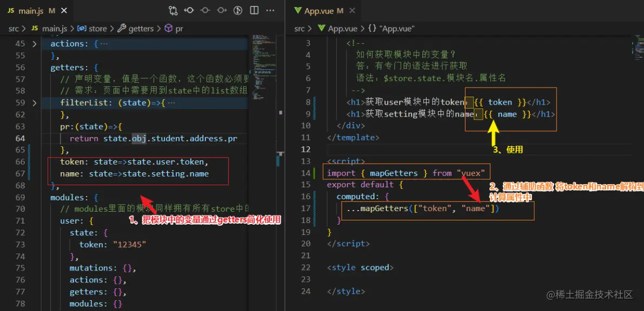The width and height of the screenshot is (644, 311).
Task: Click the folded ellipsis after actions: {
Action: click(x=104, y=44)
